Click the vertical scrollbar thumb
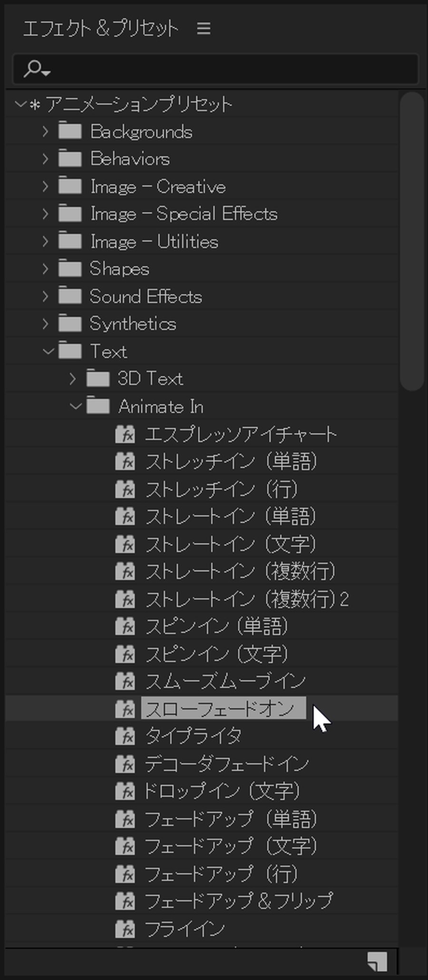 coord(412,241)
